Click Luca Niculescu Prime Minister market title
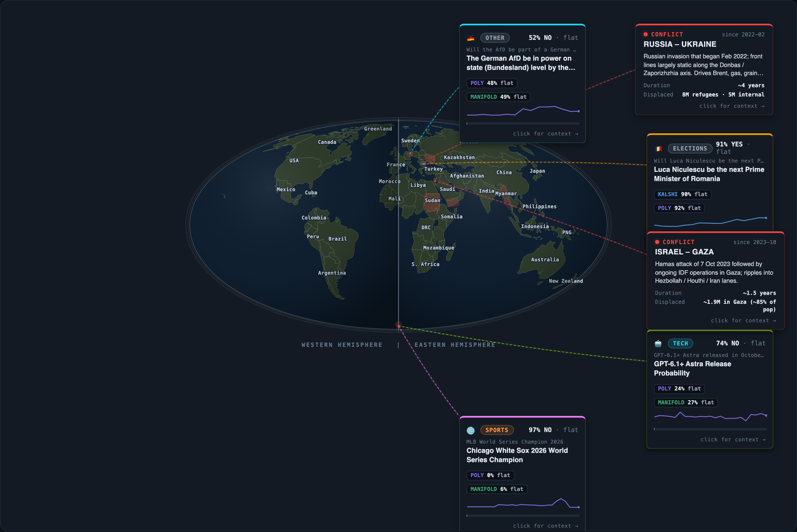The height and width of the screenshot is (532, 797). tap(709, 174)
